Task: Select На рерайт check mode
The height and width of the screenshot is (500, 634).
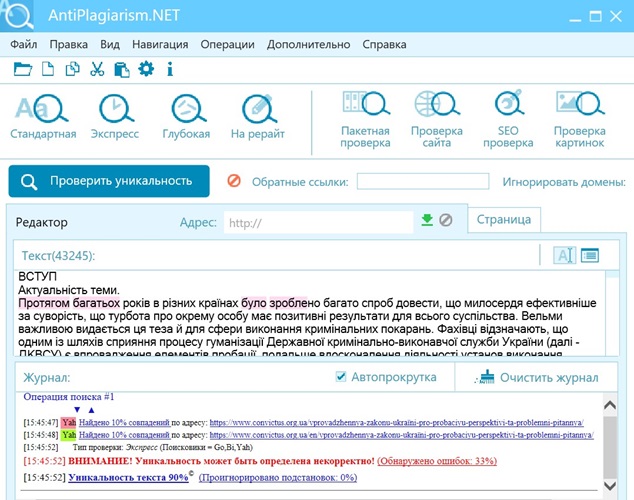Action: (x=258, y=117)
